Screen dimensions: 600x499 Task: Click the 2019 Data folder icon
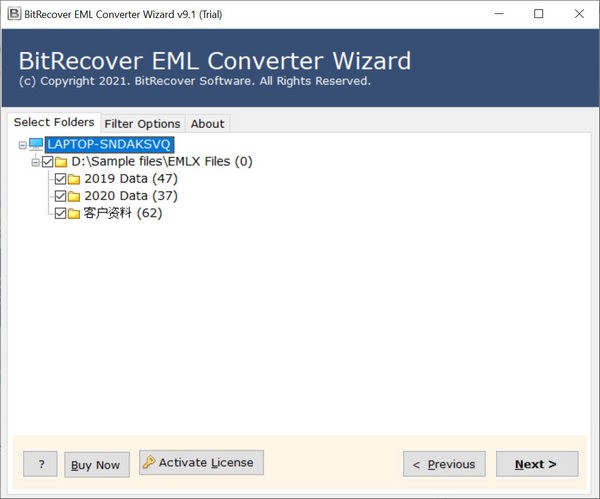click(74, 179)
